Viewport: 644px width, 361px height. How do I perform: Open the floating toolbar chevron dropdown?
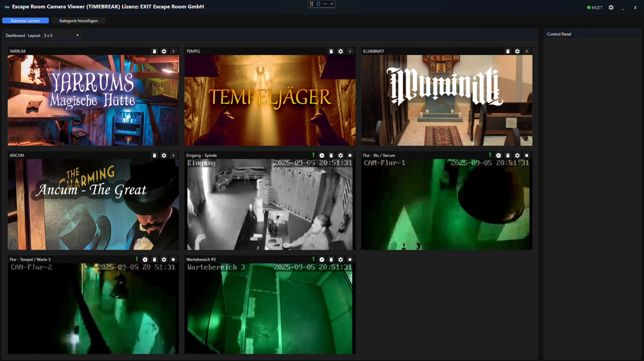pos(331,4)
